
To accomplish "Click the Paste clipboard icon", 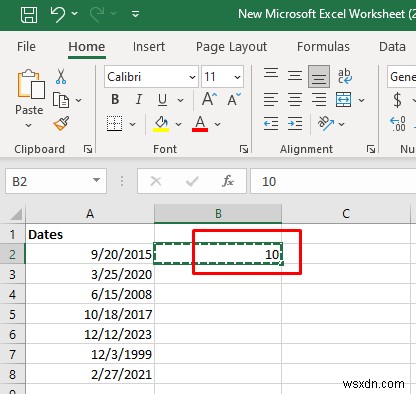I will coord(31,85).
